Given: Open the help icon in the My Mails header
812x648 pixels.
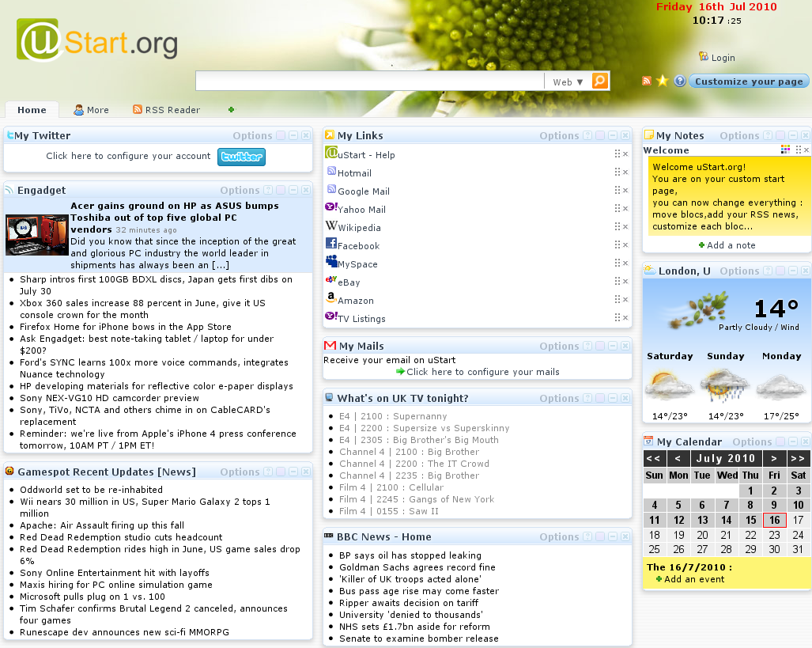Looking at the screenshot, I should pyautogui.click(x=587, y=346).
